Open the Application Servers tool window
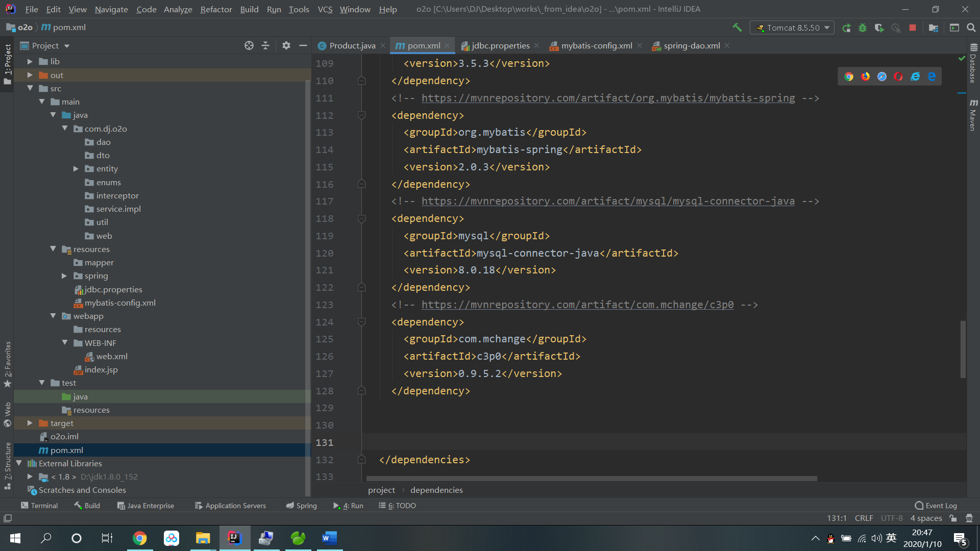The image size is (980, 551). point(230,506)
